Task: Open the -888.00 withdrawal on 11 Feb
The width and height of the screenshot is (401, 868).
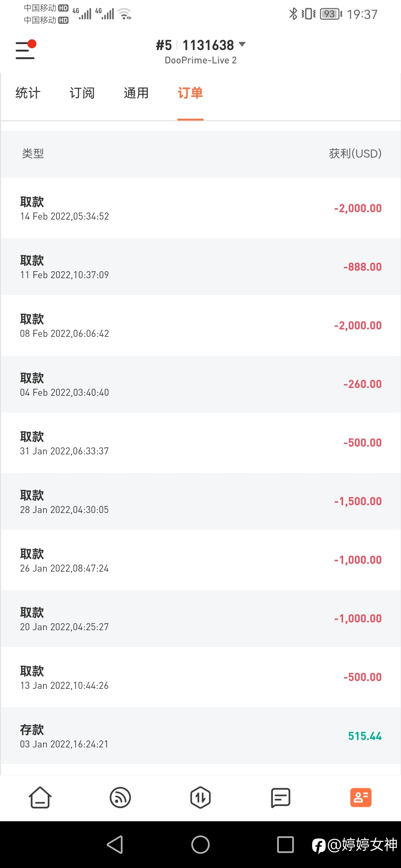Action: (x=200, y=267)
